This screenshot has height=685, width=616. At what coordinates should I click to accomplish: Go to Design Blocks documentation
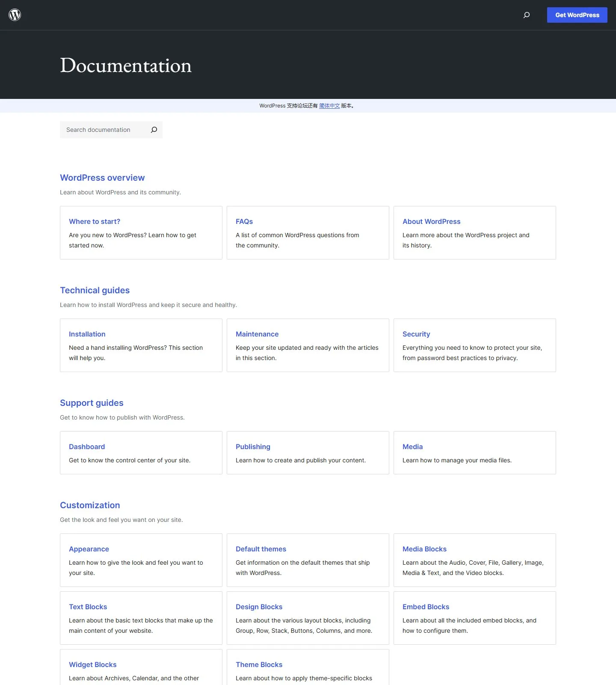point(259,607)
